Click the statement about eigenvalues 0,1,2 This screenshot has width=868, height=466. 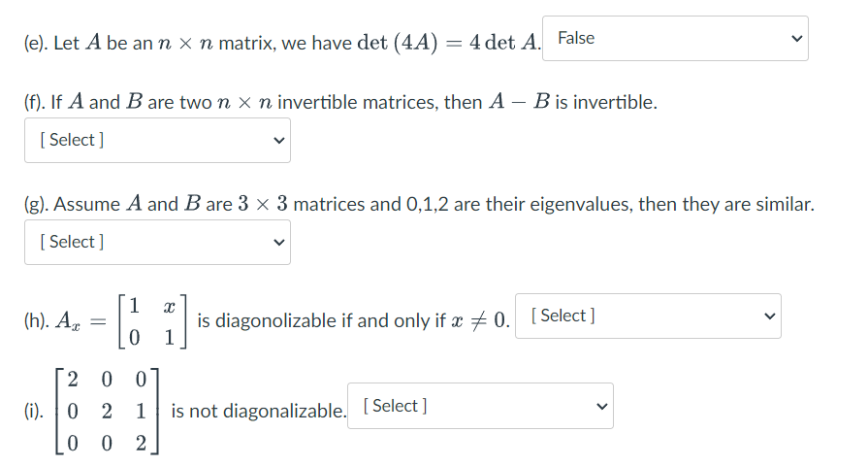coord(419,205)
